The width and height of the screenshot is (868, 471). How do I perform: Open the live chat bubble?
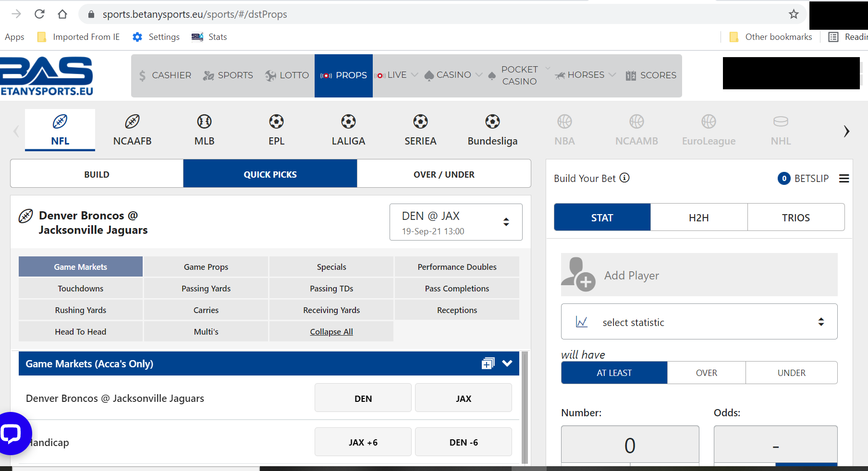point(11,434)
